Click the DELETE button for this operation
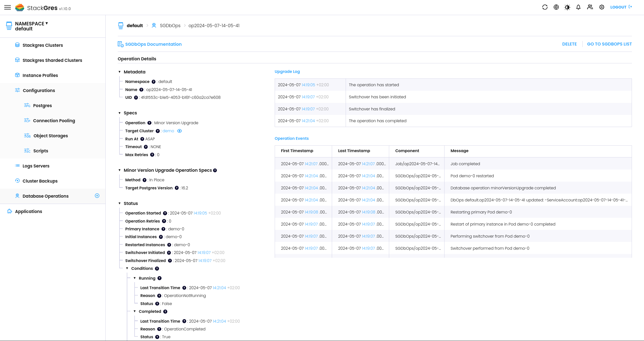 click(570, 44)
